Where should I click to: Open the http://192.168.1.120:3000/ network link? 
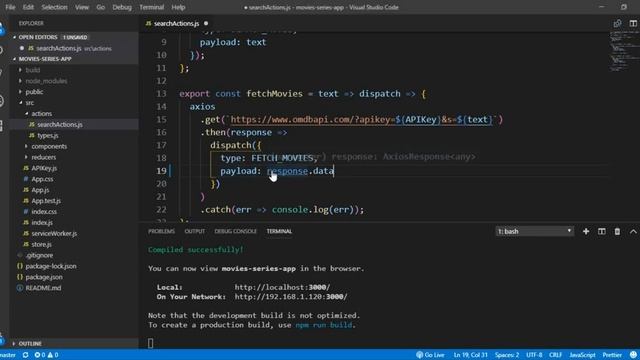click(x=291, y=297)
